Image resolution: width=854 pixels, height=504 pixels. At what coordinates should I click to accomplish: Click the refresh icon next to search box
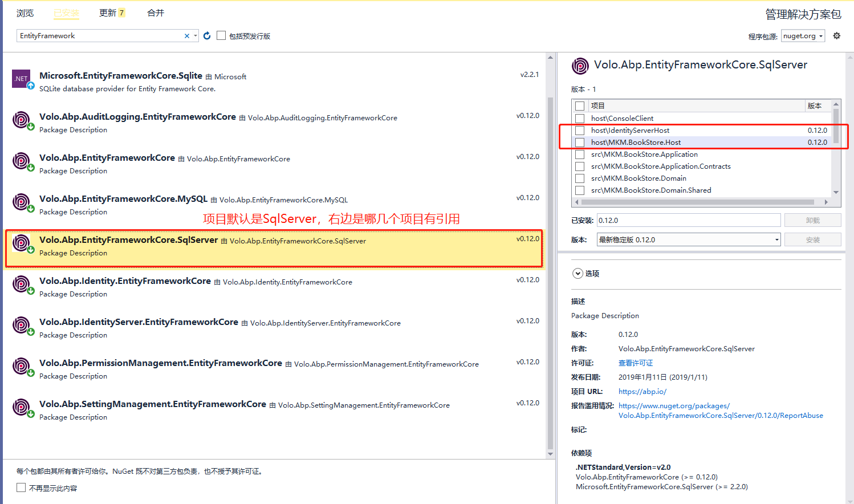click(207, 36)
